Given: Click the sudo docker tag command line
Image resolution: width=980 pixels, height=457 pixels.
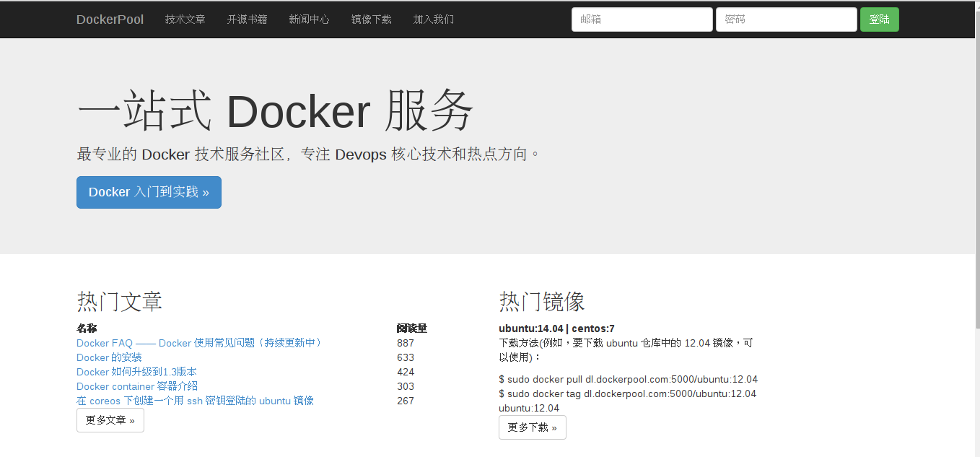Looking at the screenshot, I should point(627,401).
